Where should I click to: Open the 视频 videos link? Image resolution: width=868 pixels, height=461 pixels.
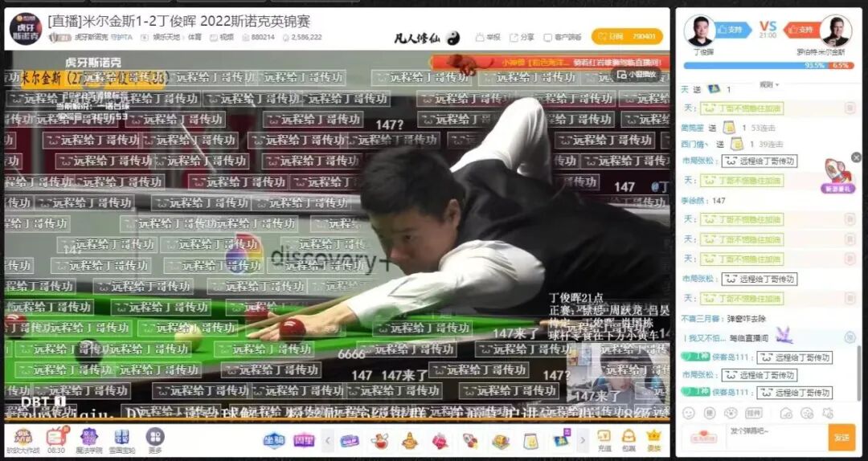pos(222,37)
